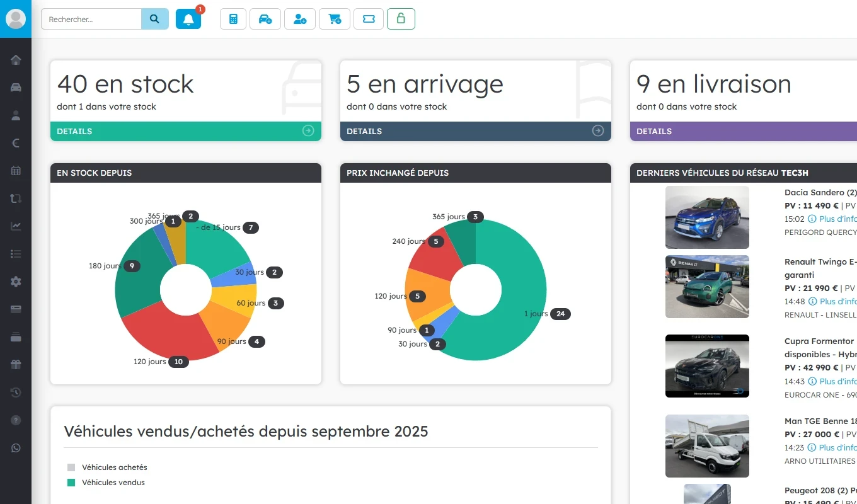Open DETAILS for 9 en livraison
This screenshot has width=857, height=504.
(744, 131)
